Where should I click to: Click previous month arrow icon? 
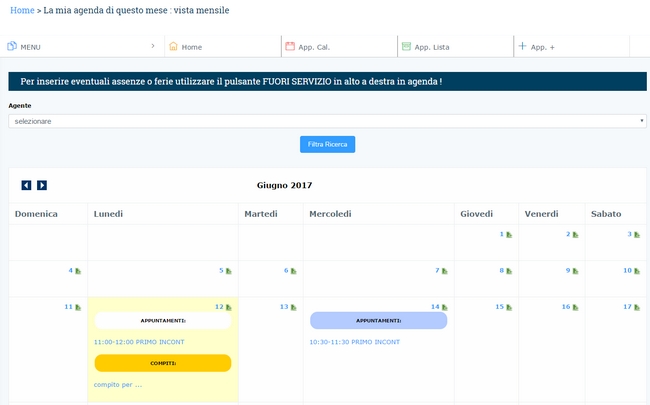point(26,185)
